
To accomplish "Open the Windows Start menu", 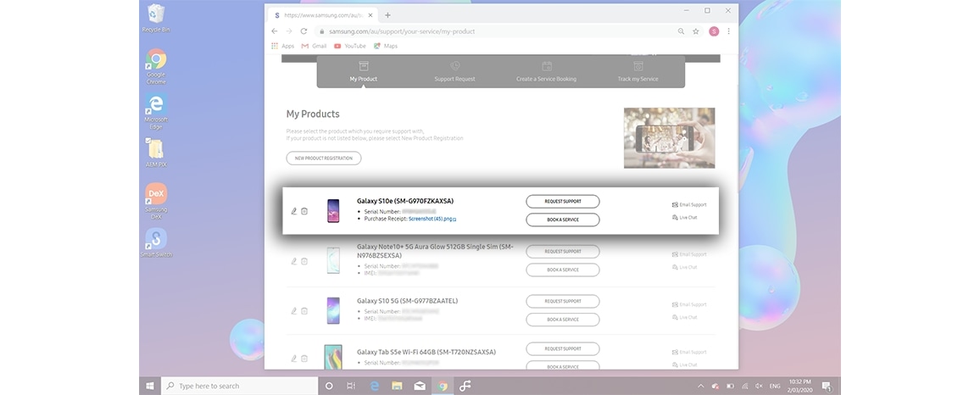I will pyautogui.click(x=150, y=386).
